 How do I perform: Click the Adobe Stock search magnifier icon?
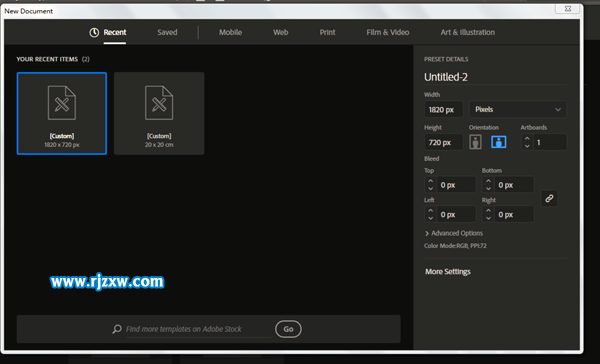pos(117,329)
